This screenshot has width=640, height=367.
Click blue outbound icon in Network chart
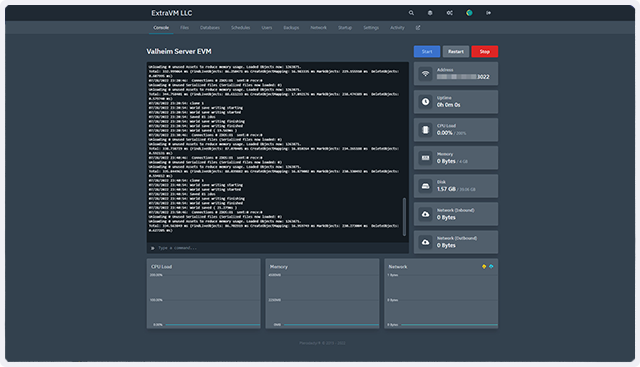click(491, 267)
